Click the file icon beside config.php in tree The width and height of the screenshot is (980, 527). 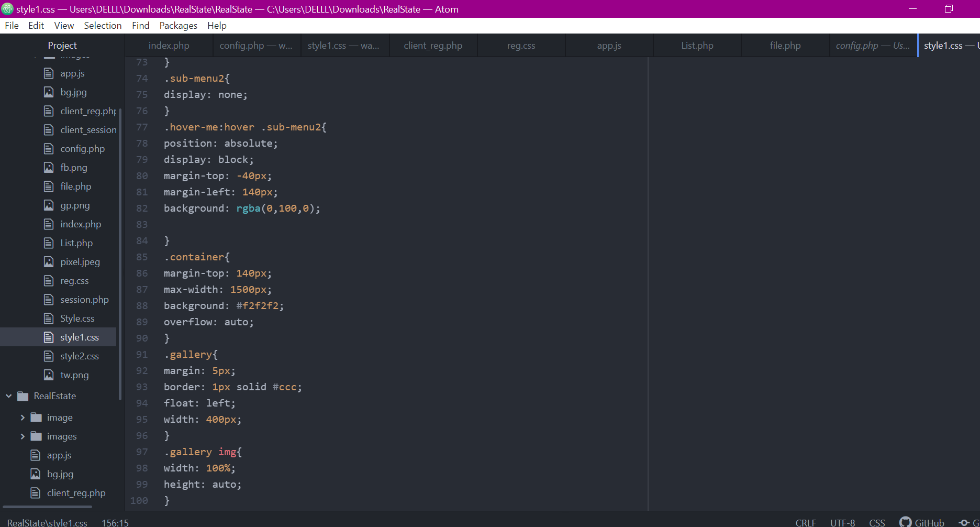click(49, 149)
